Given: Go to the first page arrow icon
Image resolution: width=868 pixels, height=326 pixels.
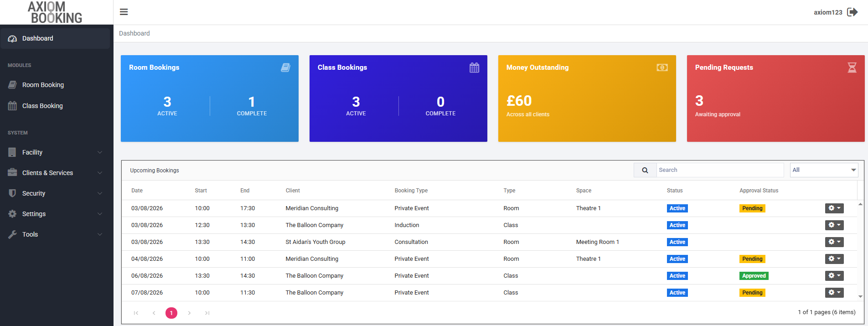Looking at the screenshot, I should click(136, 313).
